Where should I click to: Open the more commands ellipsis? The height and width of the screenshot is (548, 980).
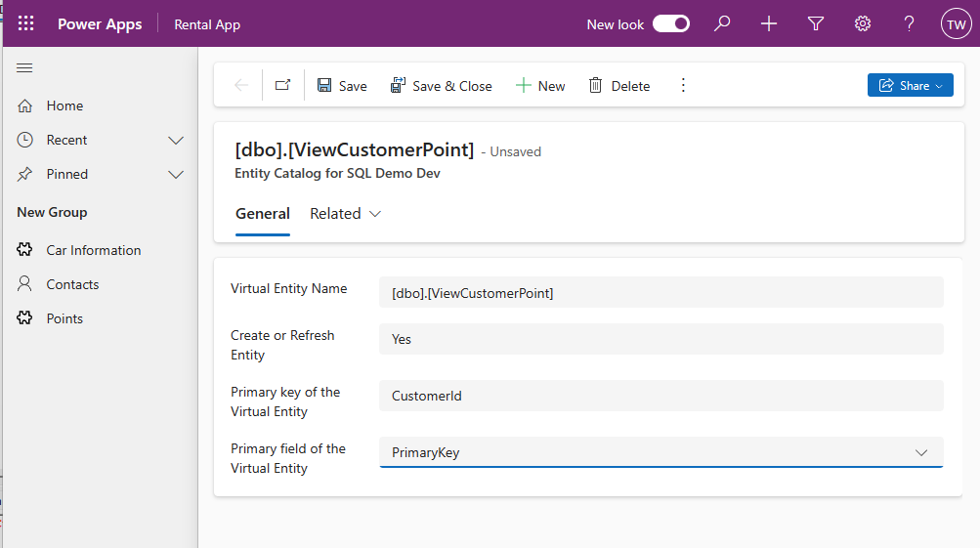tap(683, 86)
